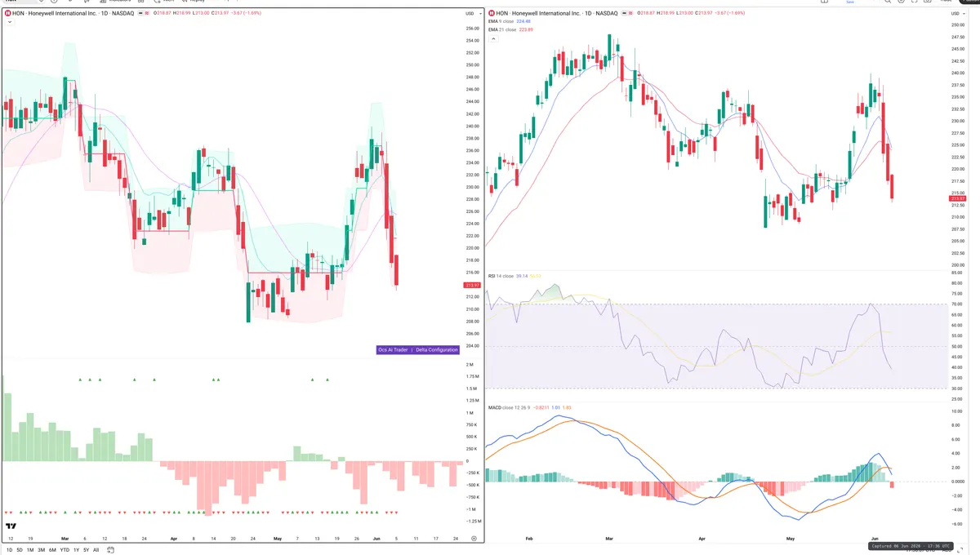Click the EMA 21 value 223.89

tap(525, 30)
